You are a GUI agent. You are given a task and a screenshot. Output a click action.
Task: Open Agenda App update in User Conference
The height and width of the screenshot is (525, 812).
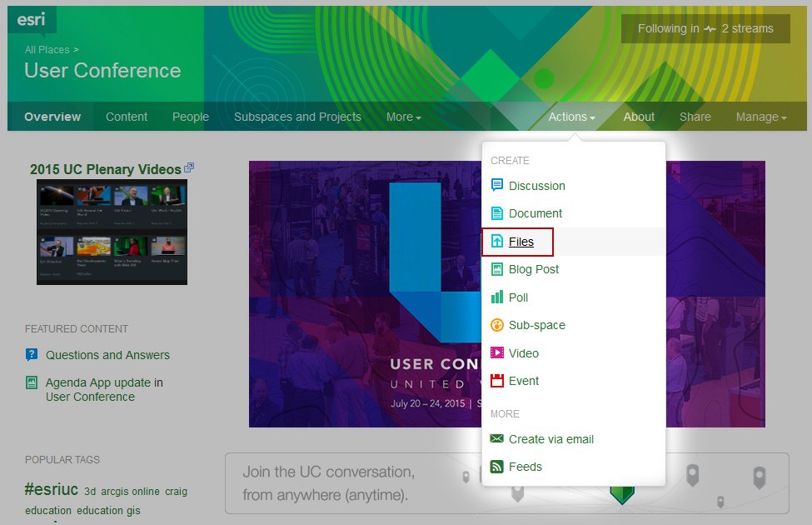point(104,390)
